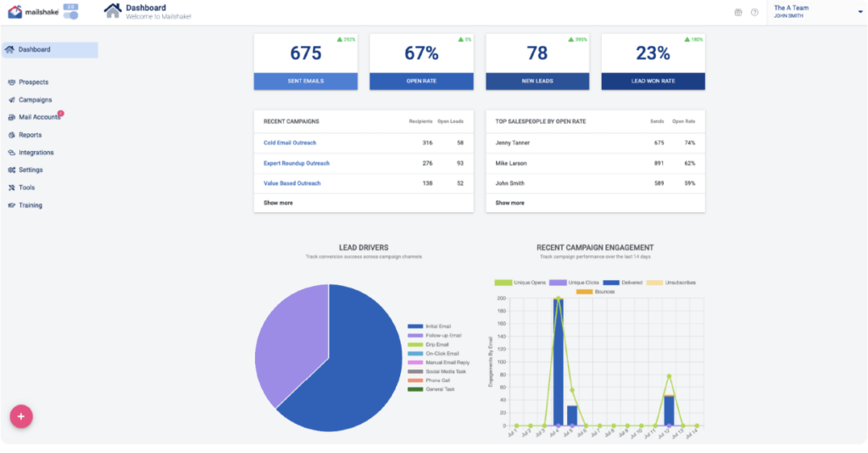The image size is (868, 453).
Task: Open the Integrations section
Action: 36,153
